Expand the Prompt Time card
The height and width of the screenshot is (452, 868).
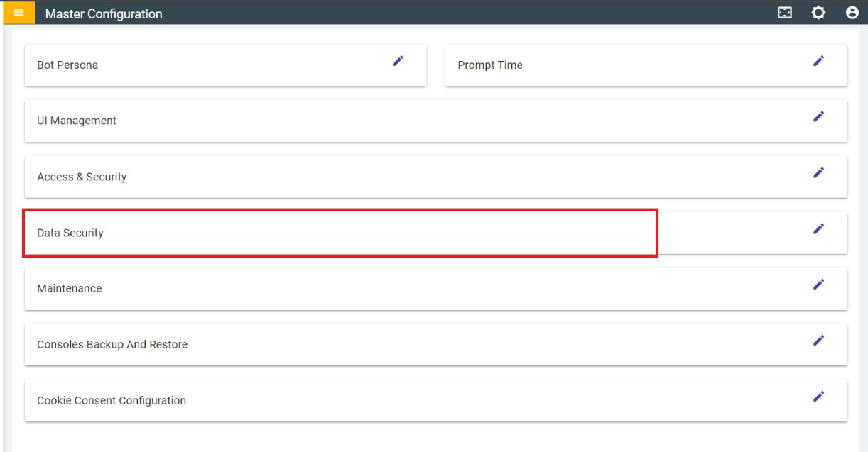click(x=646, y=65)
